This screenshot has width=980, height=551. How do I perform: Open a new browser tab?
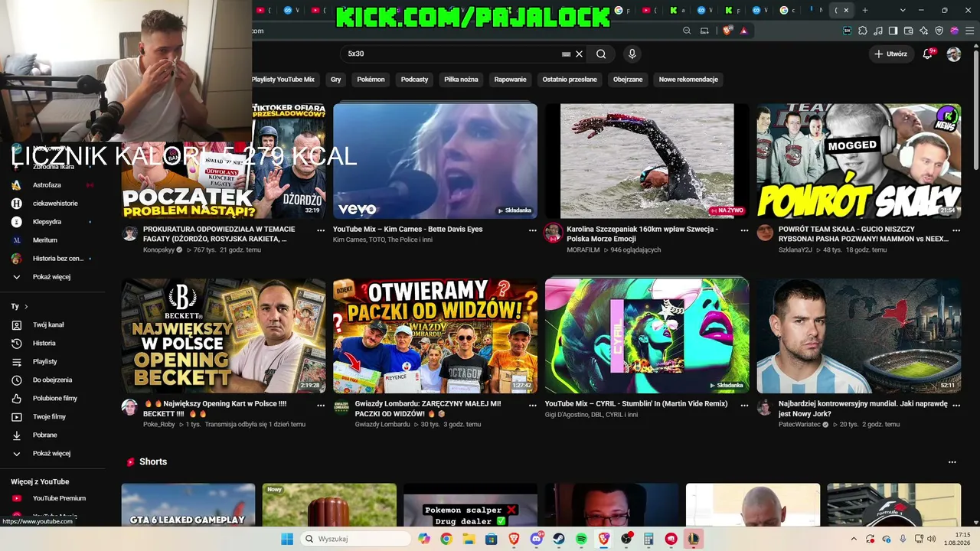tap(864, 10)
